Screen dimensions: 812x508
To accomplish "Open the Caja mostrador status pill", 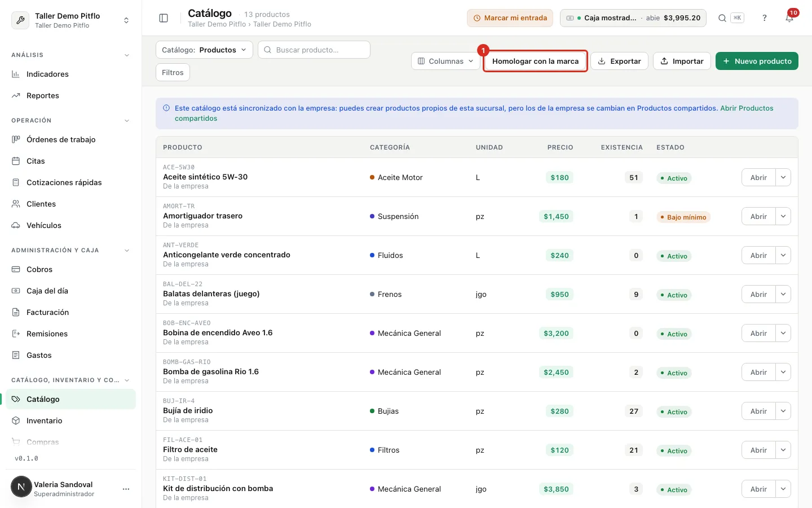I will (x=633, y=18).
